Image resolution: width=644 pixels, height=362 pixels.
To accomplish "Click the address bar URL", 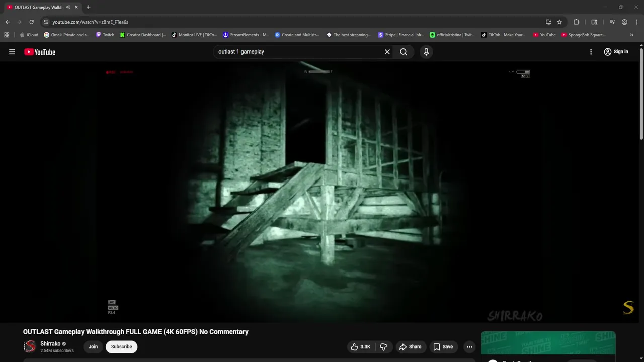I will click(91, 22).
